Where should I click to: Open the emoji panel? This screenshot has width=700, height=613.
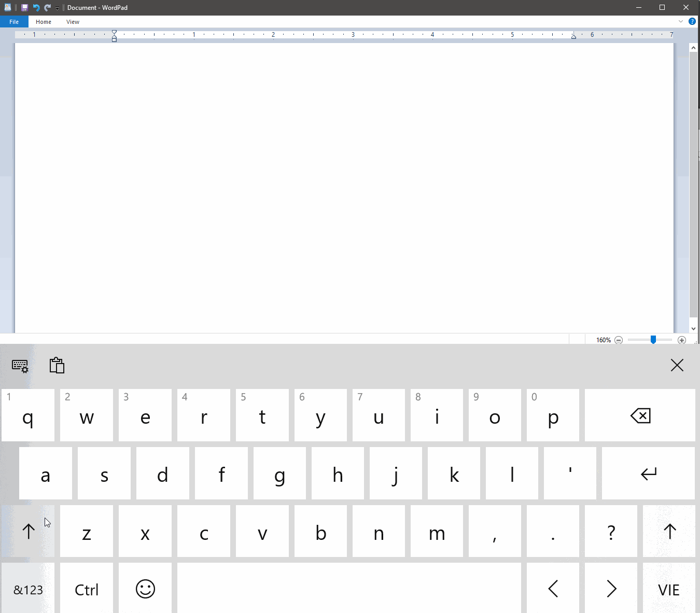coord(145,589)
